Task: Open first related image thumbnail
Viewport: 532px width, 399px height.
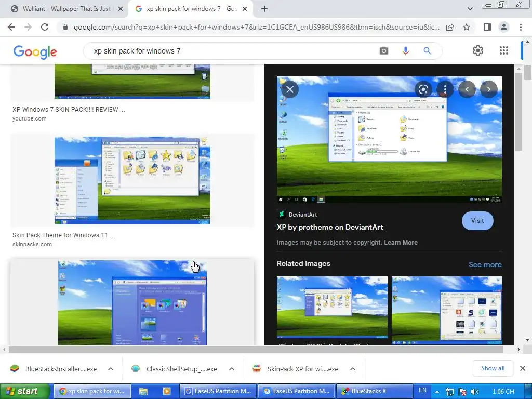Action: 332,308
